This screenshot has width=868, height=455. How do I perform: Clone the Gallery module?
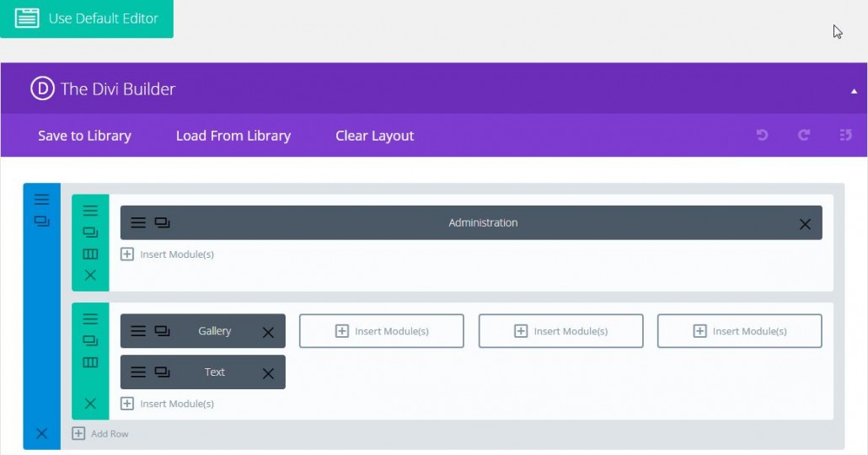point(163,331)
